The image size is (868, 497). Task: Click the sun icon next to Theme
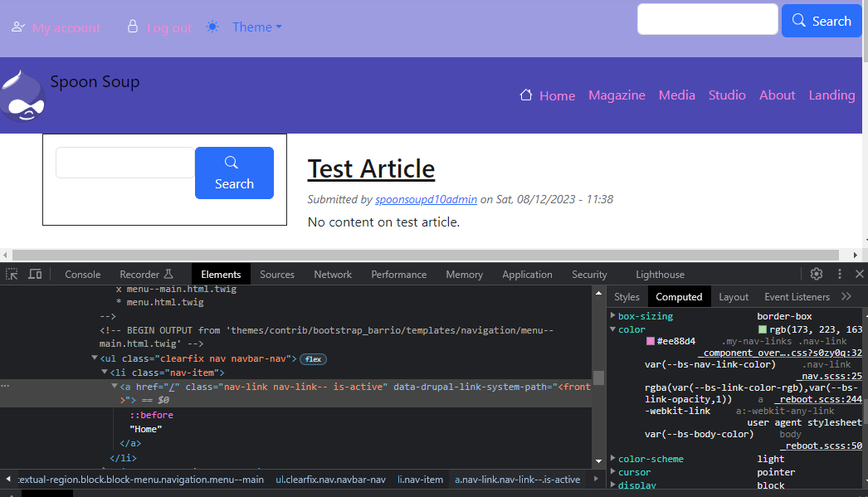pyautogui.click(x=212, y=27)
